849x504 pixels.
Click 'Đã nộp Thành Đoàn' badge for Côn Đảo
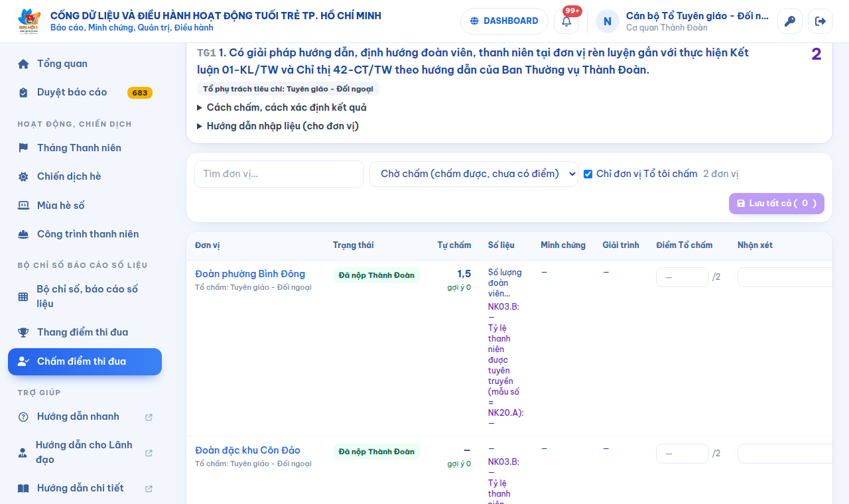click(x=377, y=452)
